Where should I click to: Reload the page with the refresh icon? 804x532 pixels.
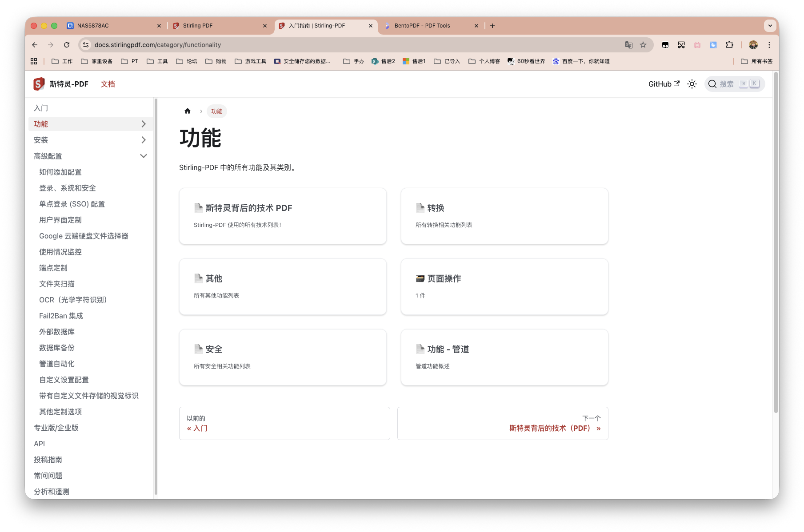click(67, 44)
